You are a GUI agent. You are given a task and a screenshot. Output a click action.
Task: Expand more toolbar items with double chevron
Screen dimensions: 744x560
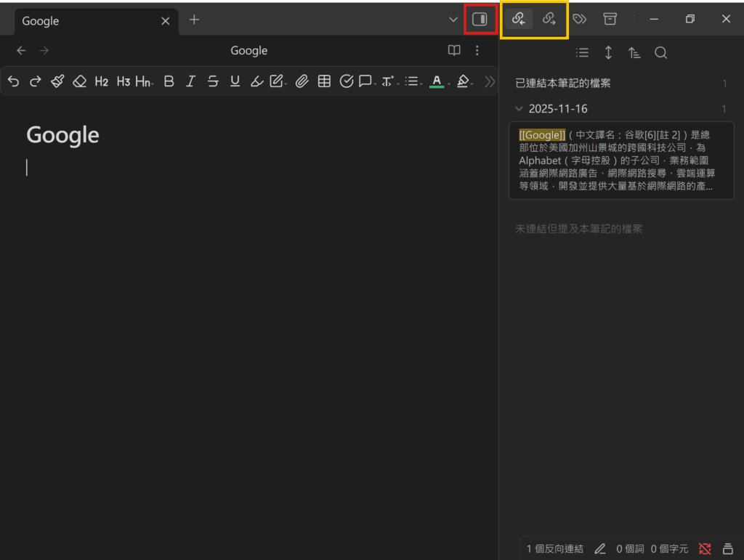pyautogui.click(x=490, y=81)
